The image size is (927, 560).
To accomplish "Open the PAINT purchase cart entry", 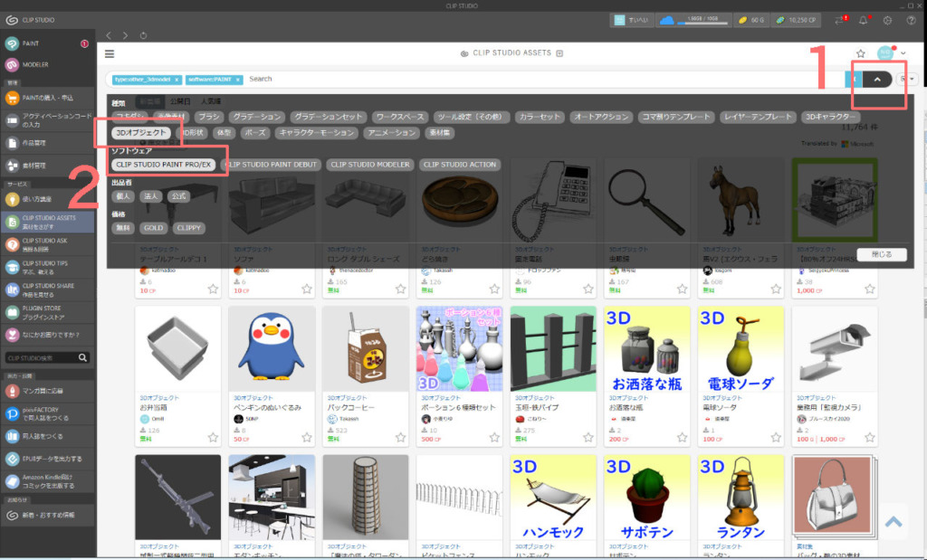I will pos(47,98).
